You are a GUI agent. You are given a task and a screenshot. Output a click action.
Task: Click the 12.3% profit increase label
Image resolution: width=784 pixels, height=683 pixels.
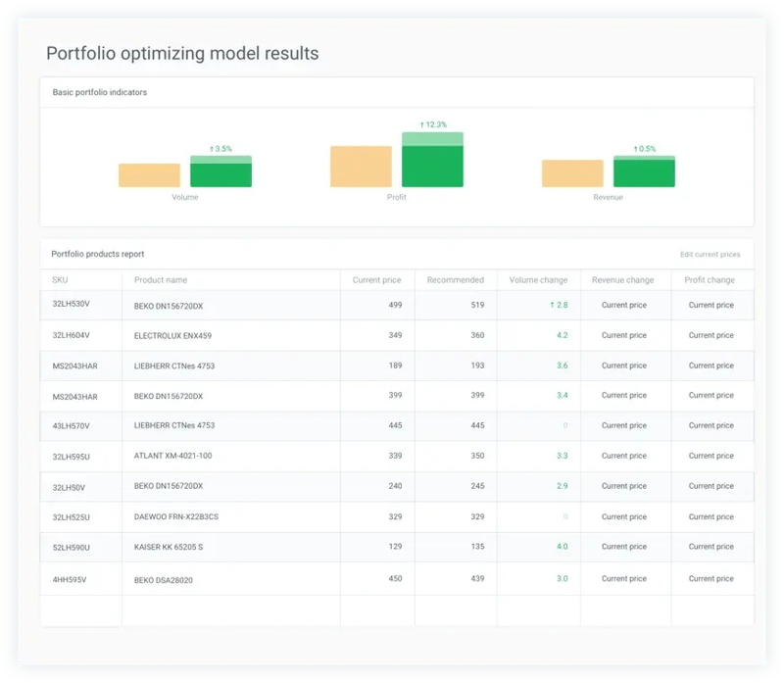tap(433, 124)
